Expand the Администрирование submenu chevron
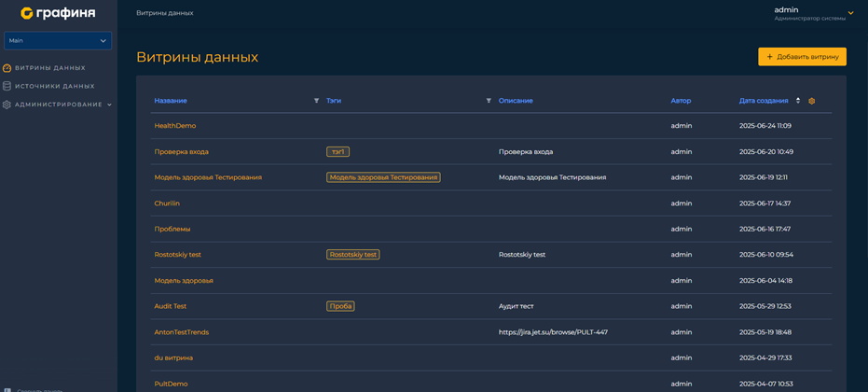Image resolution: width=868 pixels, height=392 pixels. pyautogui.click(x=110, y=105)
